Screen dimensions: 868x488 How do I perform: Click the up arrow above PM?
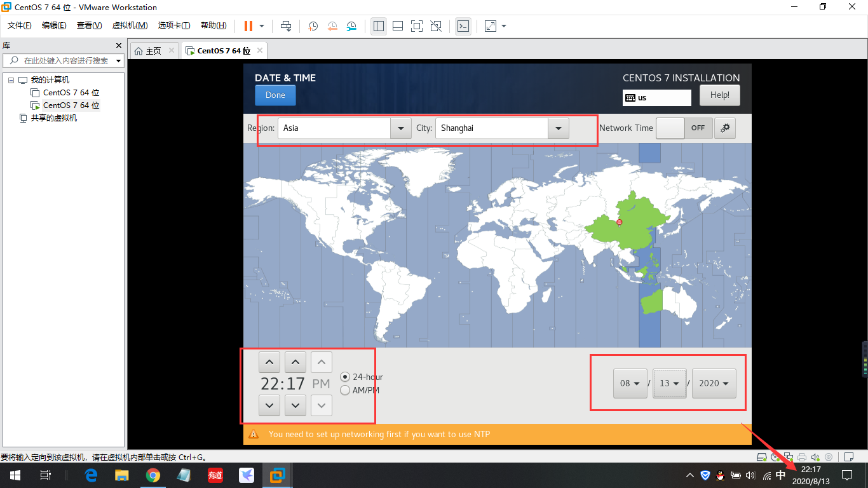[x=322, y=362]
